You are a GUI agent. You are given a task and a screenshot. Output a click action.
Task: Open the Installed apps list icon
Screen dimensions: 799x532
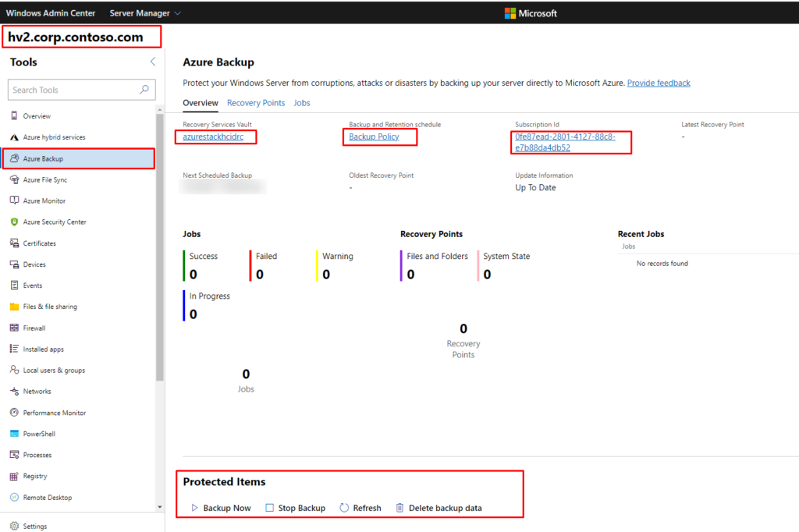pos(14,349)
